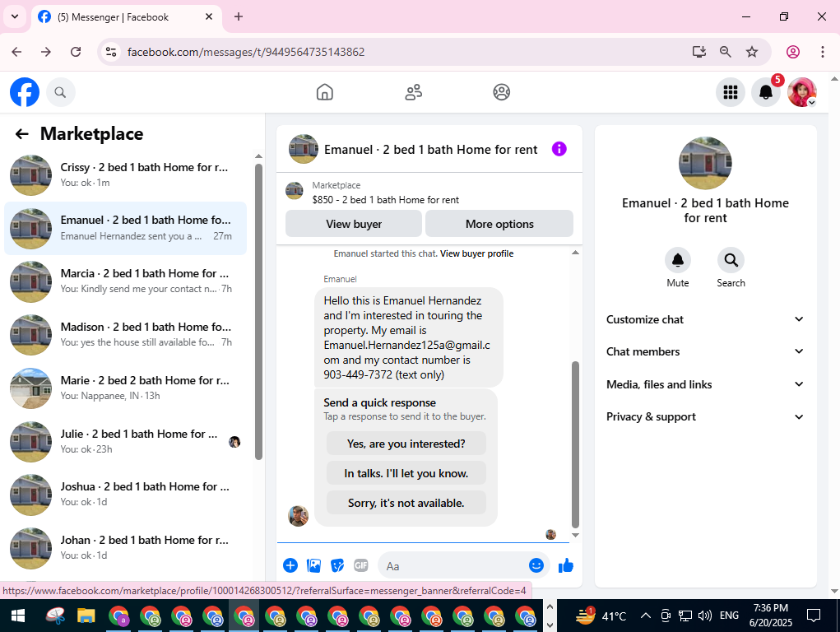Screen dimensions: 840x632
Task: Expand Customize chat section
Action: 705,319
